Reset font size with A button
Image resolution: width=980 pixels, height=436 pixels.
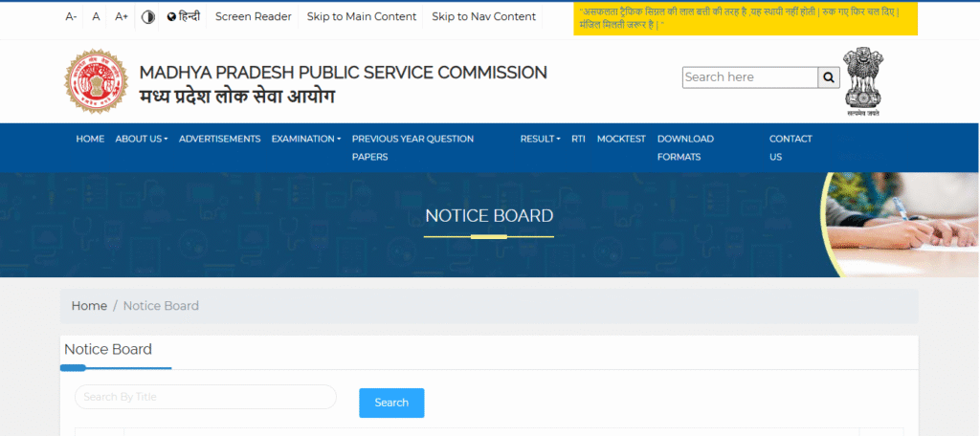click(96, 16)
